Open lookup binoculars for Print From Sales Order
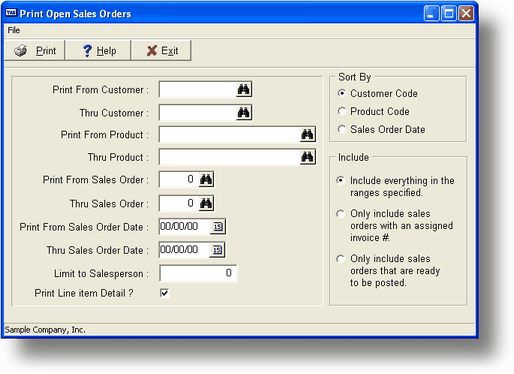 coord(206,180)
